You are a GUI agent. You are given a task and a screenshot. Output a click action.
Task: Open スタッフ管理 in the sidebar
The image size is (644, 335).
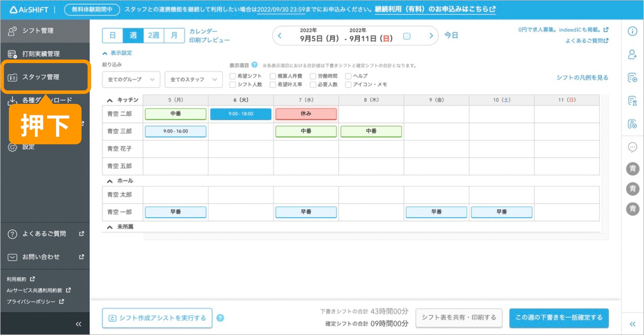[45, 77]
